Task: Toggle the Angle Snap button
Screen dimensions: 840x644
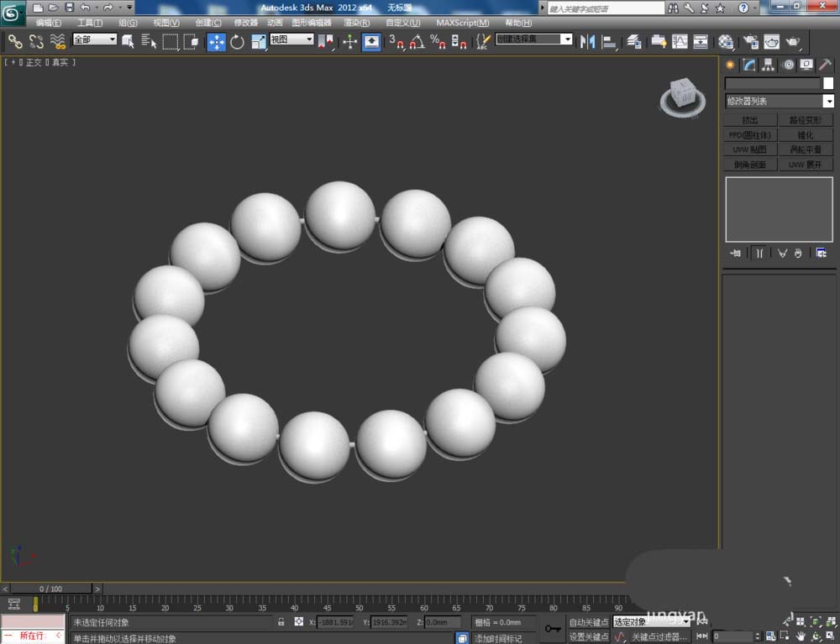Action: click(x=417, y=41)
